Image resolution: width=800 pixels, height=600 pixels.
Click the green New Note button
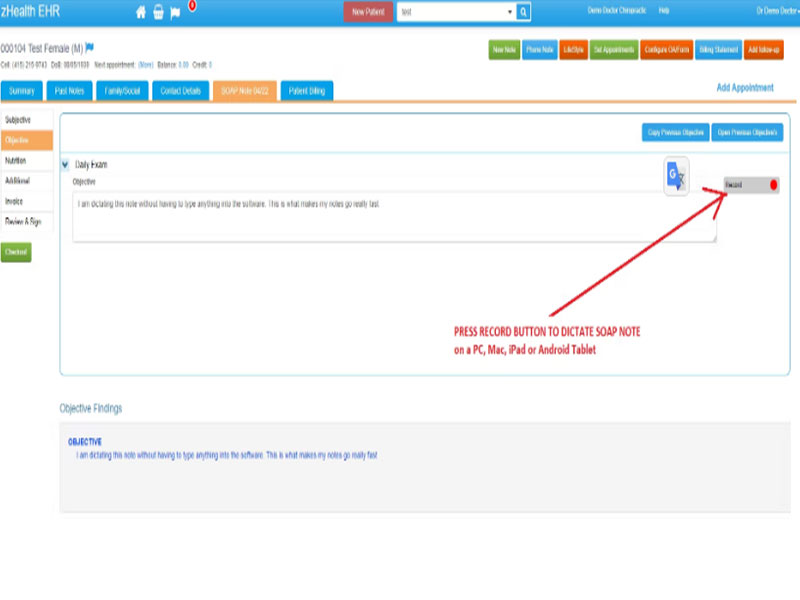[x=504, y=49]
